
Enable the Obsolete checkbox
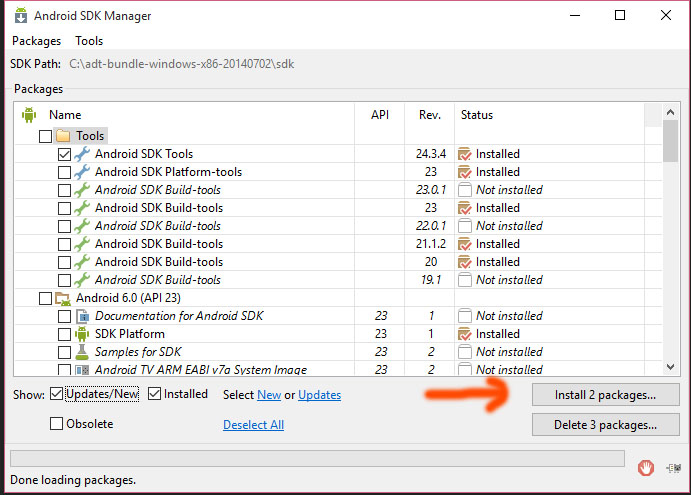pos(56,424)
